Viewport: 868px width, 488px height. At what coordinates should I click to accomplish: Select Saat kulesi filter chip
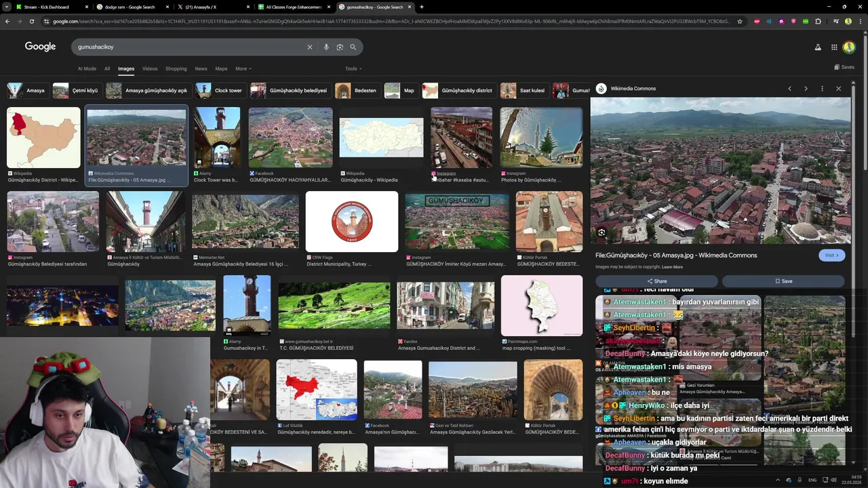point(524,91)
